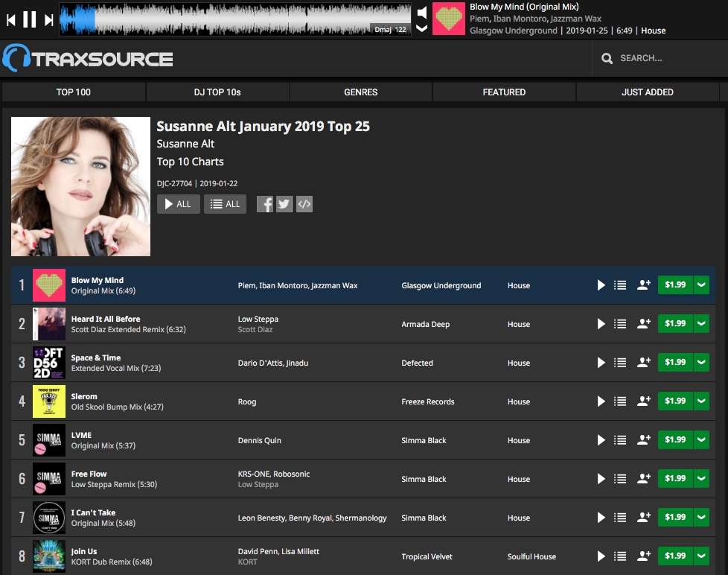
Task: Play the Heard It All Before track
Action: tap(601, 324)
